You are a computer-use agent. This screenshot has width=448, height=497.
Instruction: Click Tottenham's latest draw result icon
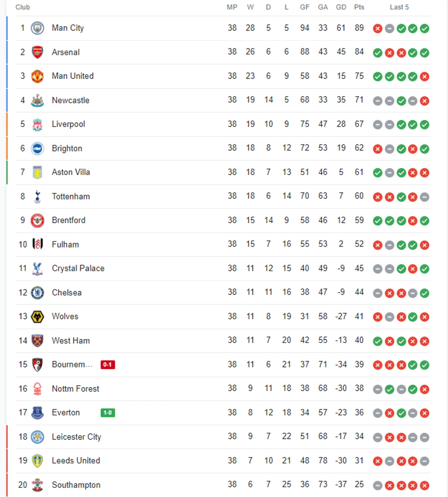425,197
